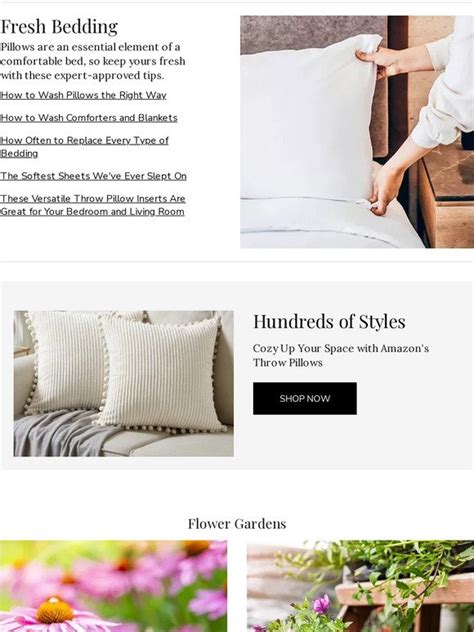Click the Fresh Bedding heading
Viewport: 474px width, 632px height.
point(59,27)
